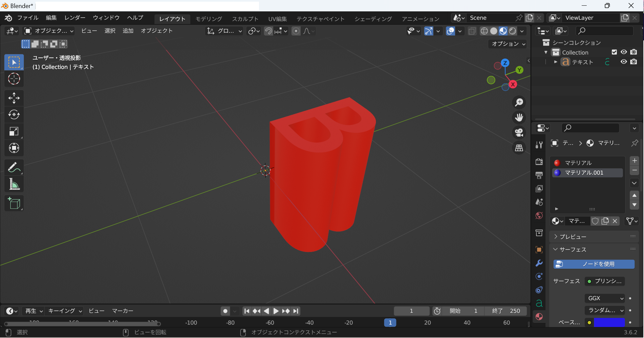Add a material slot with plus button
This screenshot has height=338, width=644.
coord(634,161)
